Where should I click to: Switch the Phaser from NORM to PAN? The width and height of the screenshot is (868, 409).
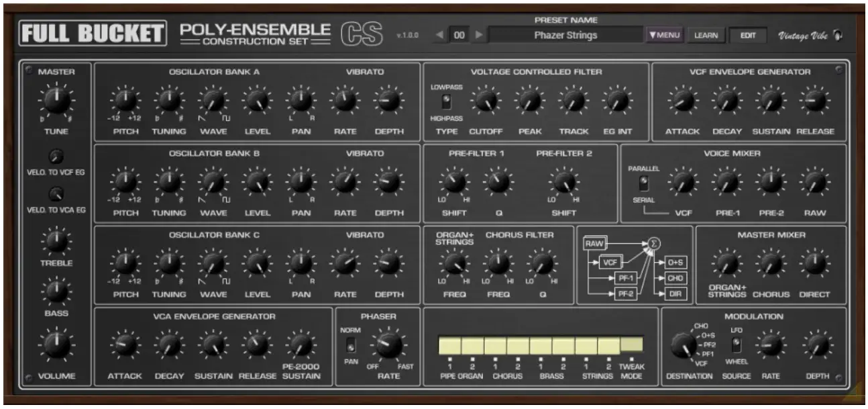[x=349, y=349]
